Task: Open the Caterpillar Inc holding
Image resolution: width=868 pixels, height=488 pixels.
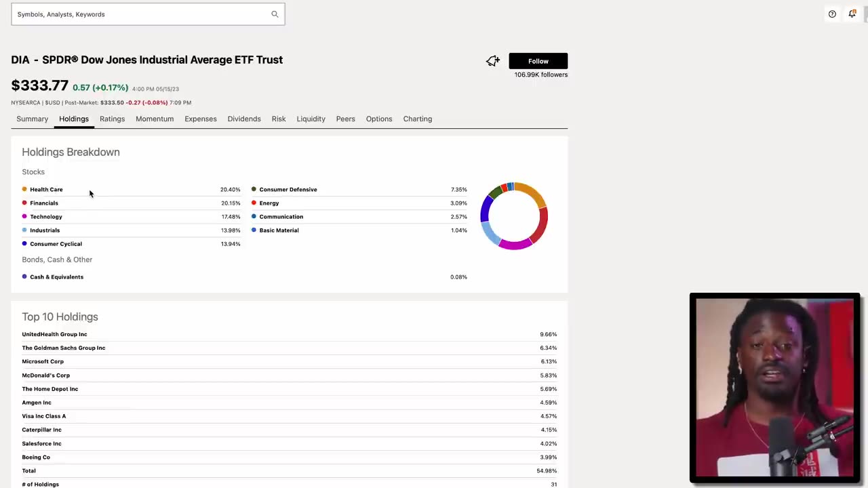Action: (x=41, y=430)
